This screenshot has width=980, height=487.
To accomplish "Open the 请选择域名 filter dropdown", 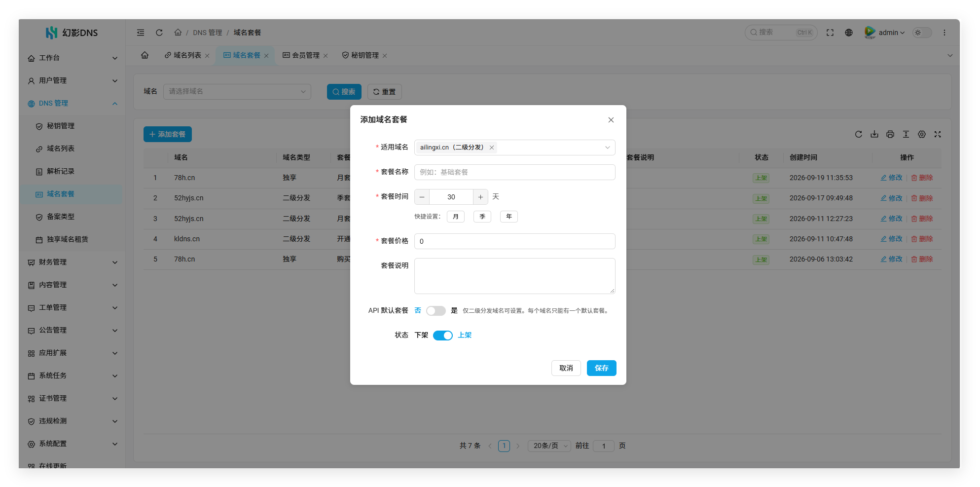I will click(237, 92).
